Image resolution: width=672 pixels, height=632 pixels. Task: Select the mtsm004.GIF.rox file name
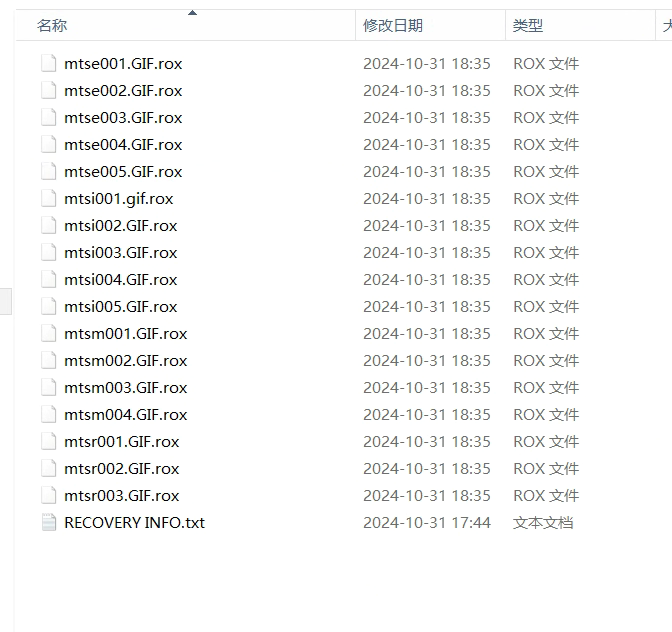click(x=126, y=415)
